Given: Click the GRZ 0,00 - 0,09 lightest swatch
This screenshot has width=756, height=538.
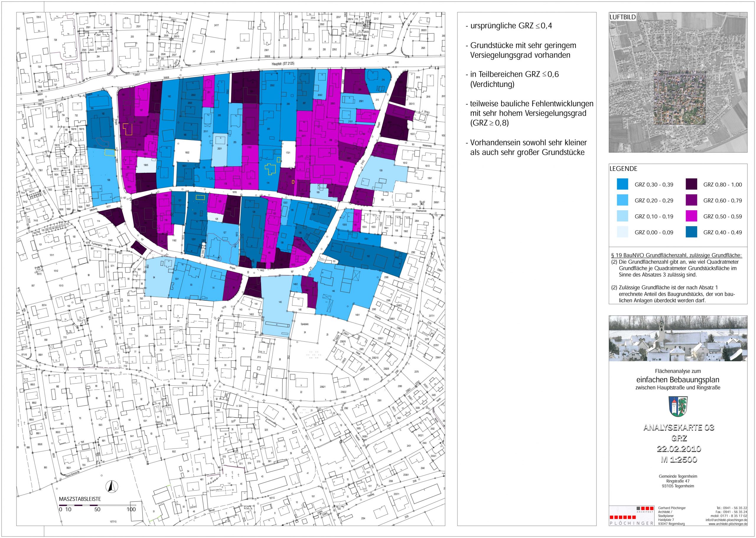Looking at the screenshot, I should tap(623, 232).
